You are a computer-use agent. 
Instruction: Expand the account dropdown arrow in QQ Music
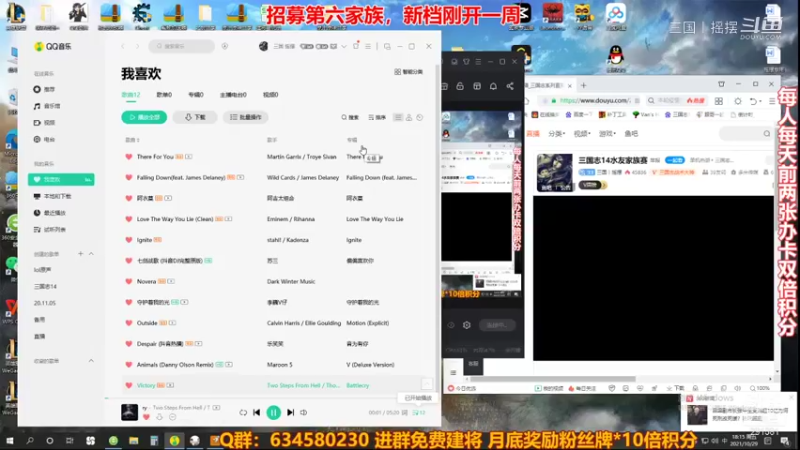[x=344, y=46]
